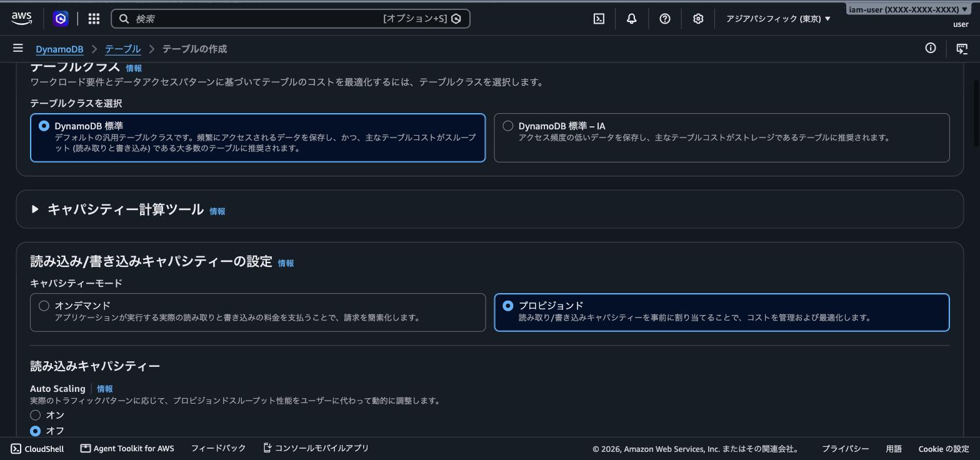Click Agent Toolkit for AWS footer icon
Screen dimensions: 980x460
coord(86,448)
